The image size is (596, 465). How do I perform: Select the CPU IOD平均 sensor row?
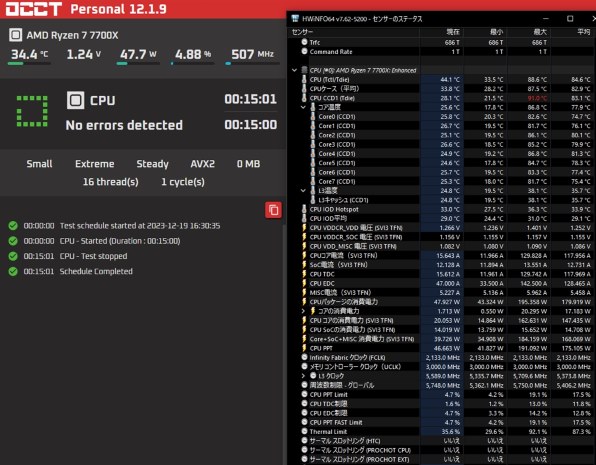442,218
